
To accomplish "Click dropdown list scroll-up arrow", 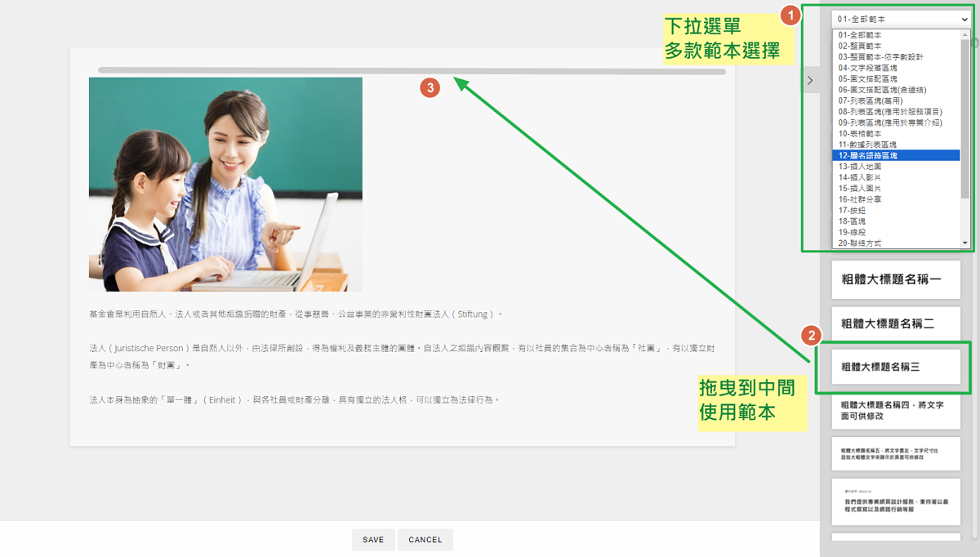I will 964,34.
